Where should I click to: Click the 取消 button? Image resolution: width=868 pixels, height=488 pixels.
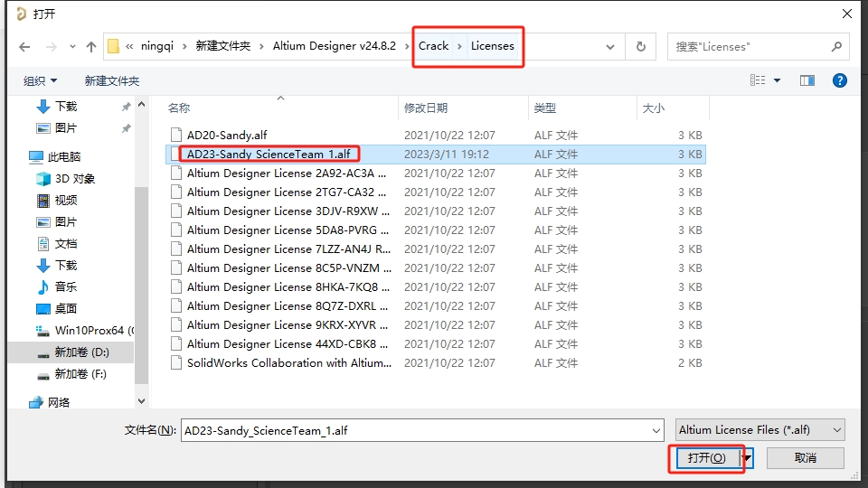tap(806, 458)
